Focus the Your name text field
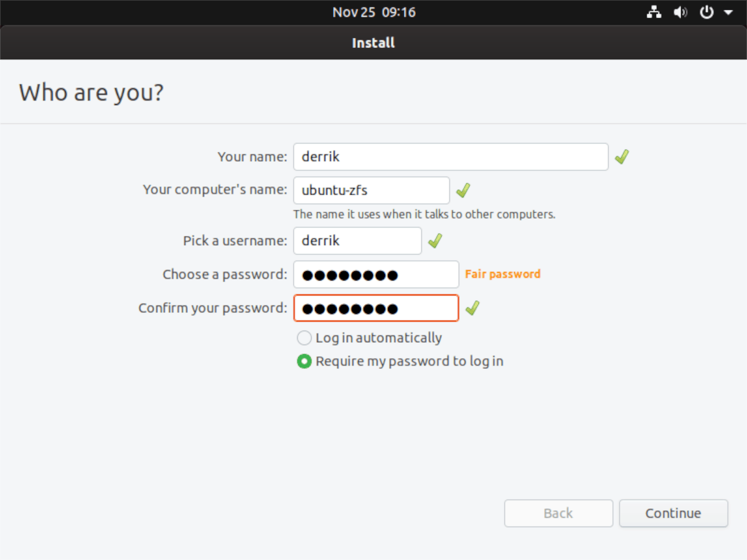This screenshot has height=560, width=747. tap(450, 157)
